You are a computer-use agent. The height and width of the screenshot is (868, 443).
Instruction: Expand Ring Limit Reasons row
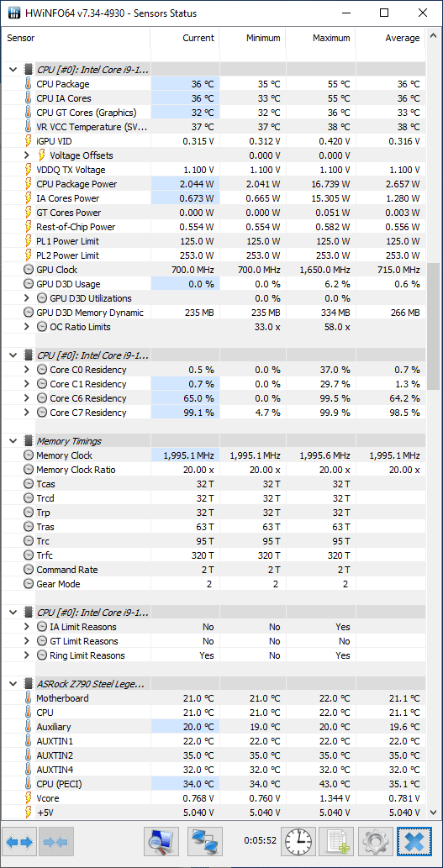click(x=27, y=655)
